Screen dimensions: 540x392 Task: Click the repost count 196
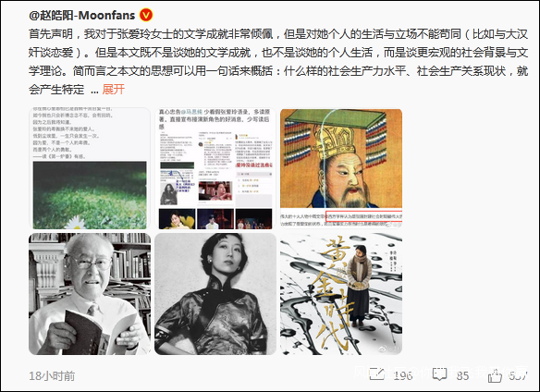click(x=403, y=375)
